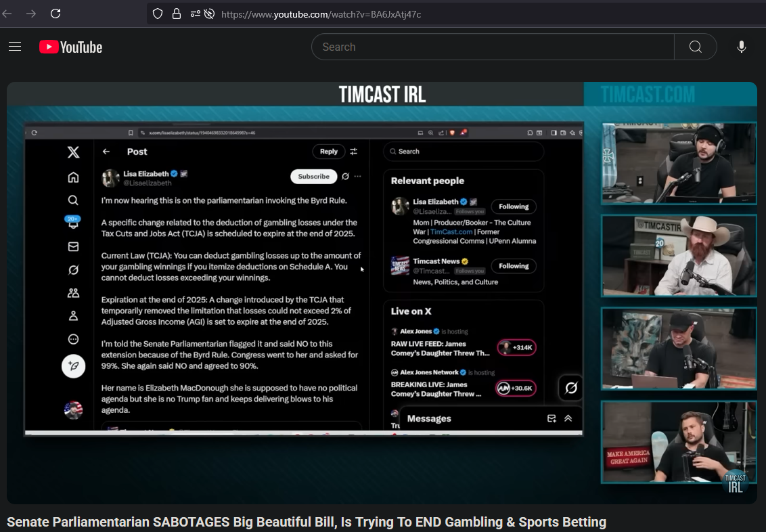The height and width of the screenshot is (532, 766).
Task: Click the Lisa Elizabeth author name on post
Action: (145, 173)
